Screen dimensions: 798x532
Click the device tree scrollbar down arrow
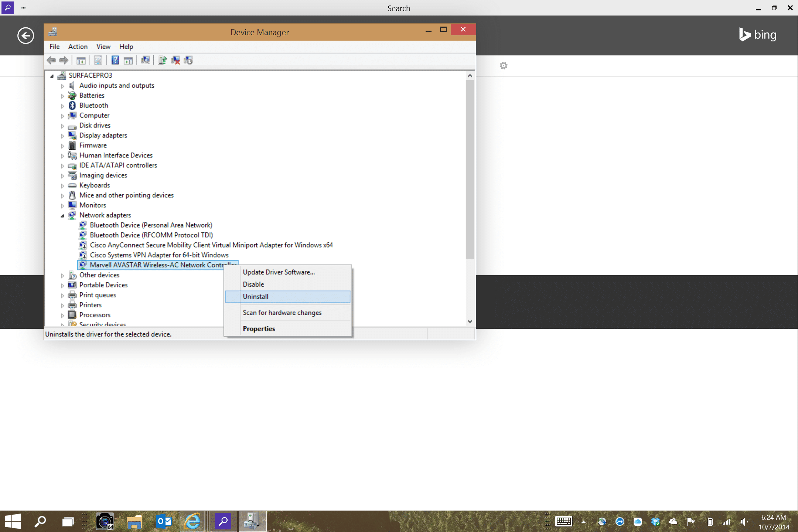470,321
